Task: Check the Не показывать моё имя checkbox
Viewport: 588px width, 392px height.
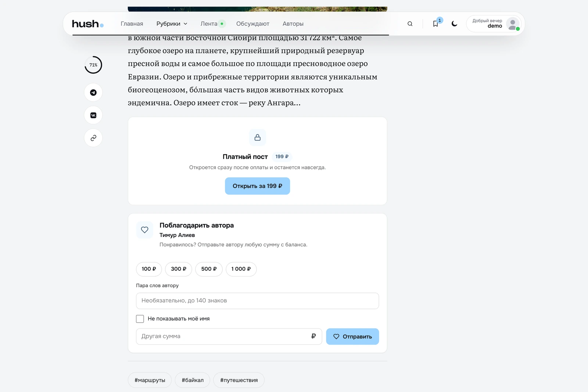Action: 140,319
